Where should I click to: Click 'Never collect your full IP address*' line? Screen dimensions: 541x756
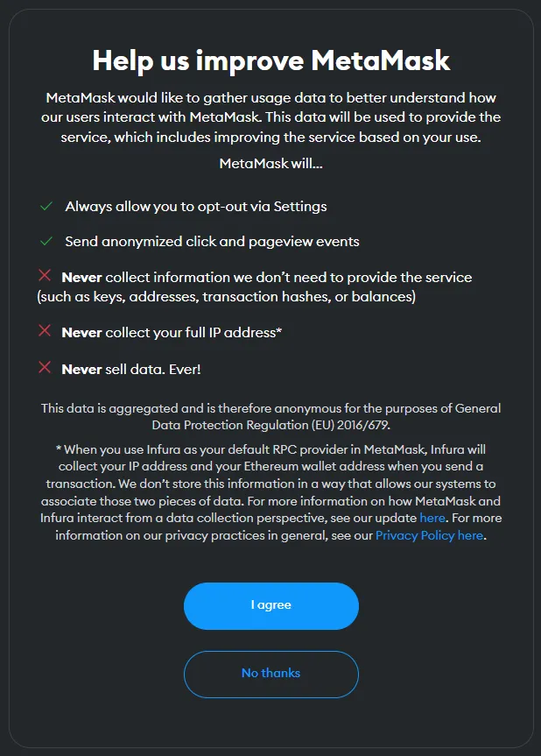pyautogui.click(x=172, y=332)
